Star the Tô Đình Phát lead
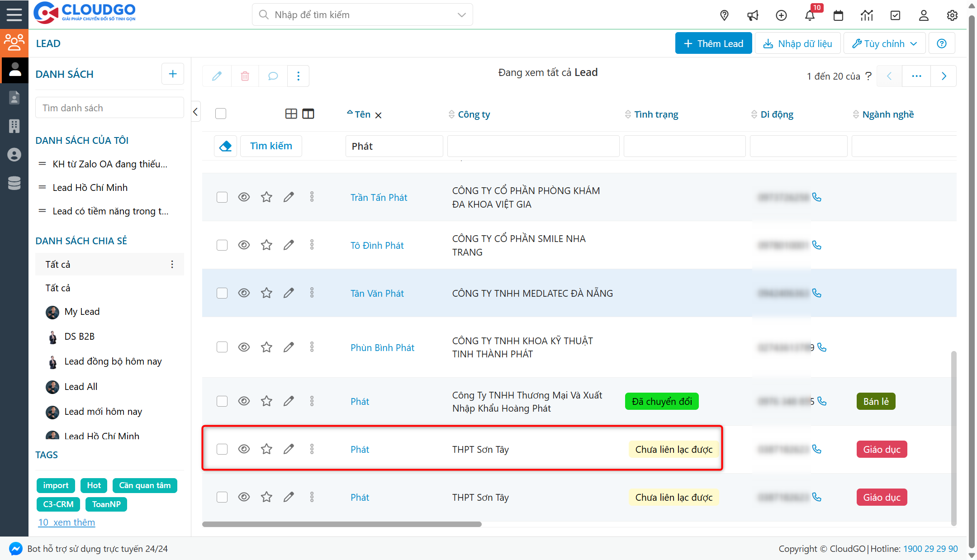This screenshot has width=977, height=560. pyautogui.click(x=266, y=245)
